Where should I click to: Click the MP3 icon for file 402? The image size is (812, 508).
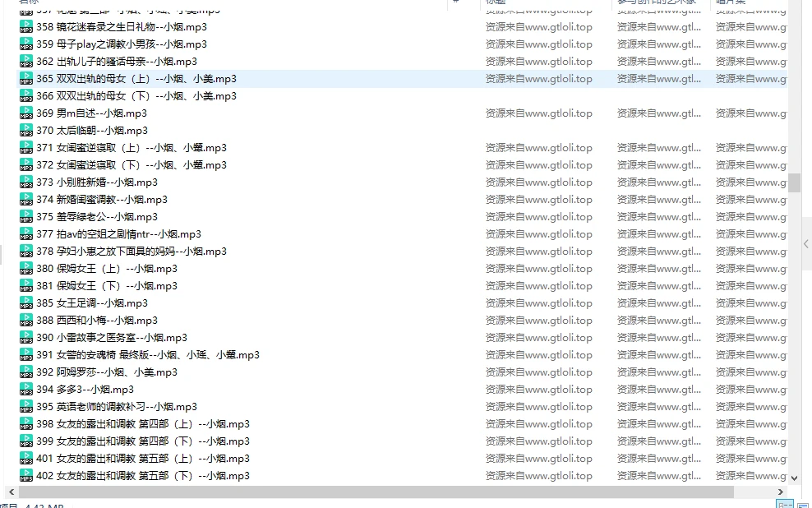coord(26,476)
